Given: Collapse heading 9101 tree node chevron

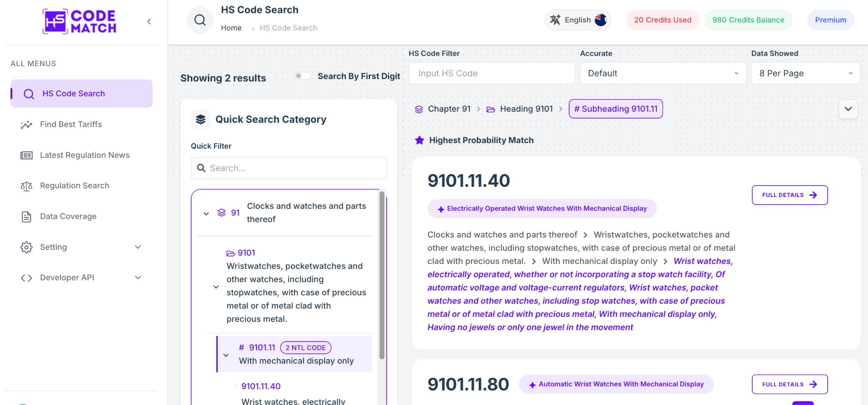Looking at the screenshot, I should (x=216, y=287).
